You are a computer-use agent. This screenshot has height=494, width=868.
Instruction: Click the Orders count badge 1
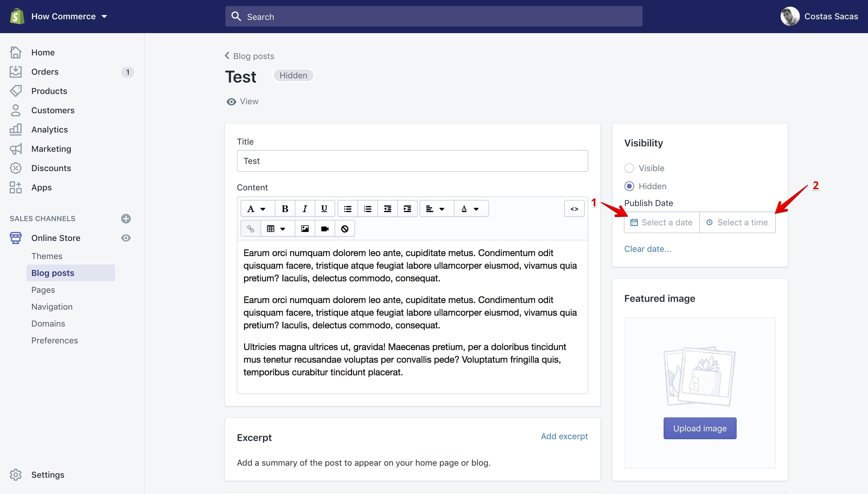pos(127,72)
